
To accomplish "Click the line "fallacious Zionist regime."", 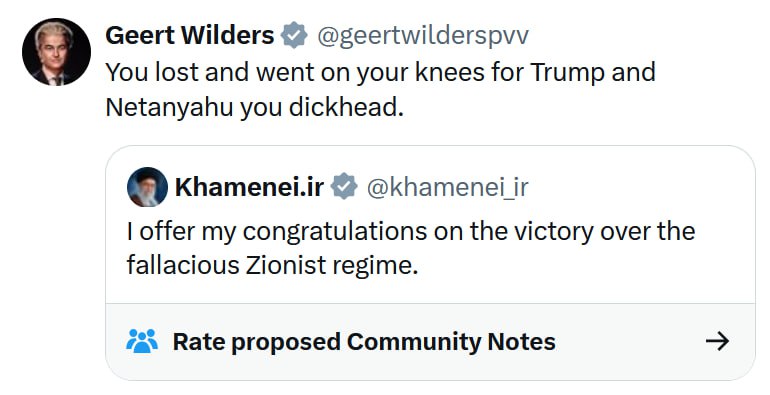I will coord(272,266).
